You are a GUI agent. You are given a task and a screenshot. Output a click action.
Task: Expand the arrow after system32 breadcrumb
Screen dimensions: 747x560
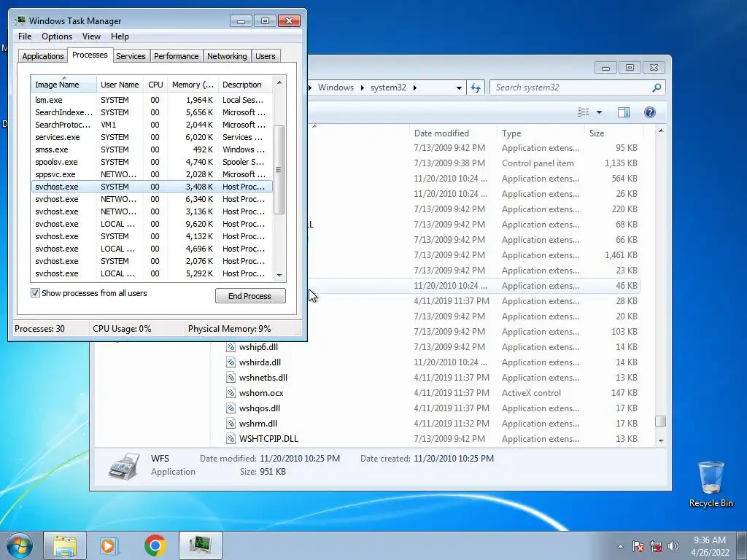pyautogui.click(x=414, y=87)
